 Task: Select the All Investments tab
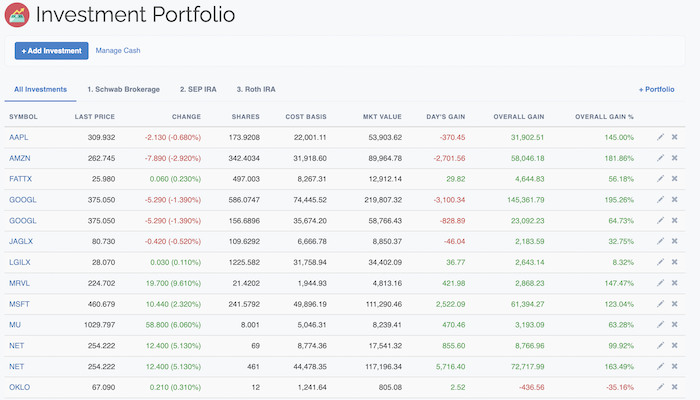[40, 89]
